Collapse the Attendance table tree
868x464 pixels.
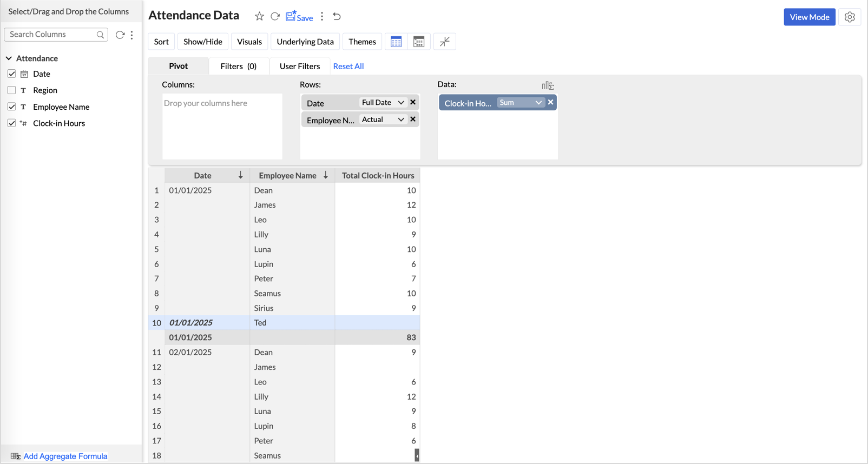(x=9, y=58)
